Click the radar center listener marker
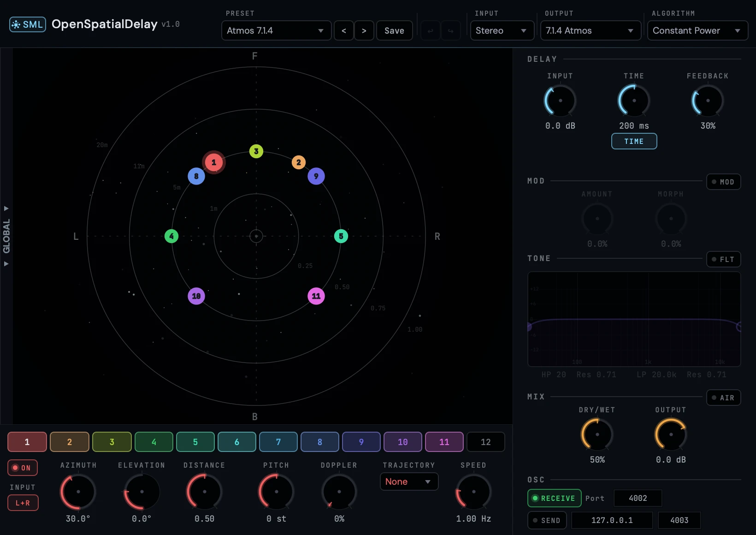The image size is (756, 535). pyautogui.click(x=256, y=236)
